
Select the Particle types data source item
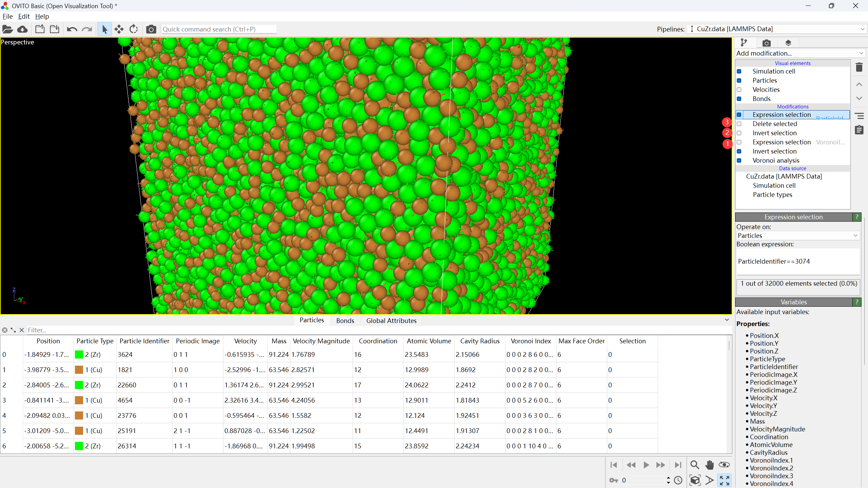(x=772, y=195)
